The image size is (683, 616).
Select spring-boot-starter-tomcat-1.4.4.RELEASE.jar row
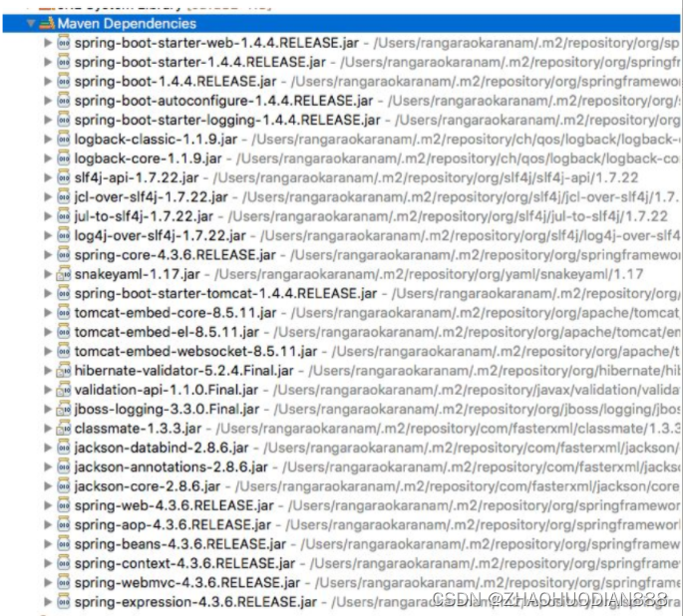click(341, 293)
